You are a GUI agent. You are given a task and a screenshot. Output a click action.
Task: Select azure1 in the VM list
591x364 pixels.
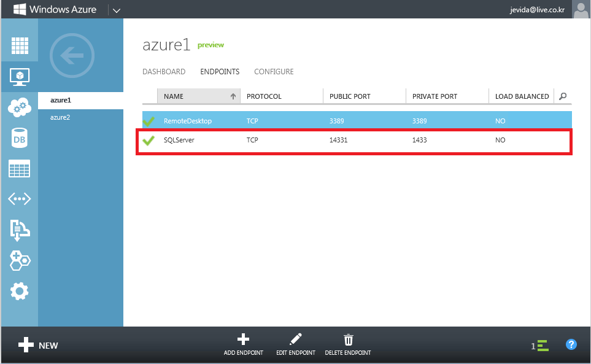coord(80,100)
